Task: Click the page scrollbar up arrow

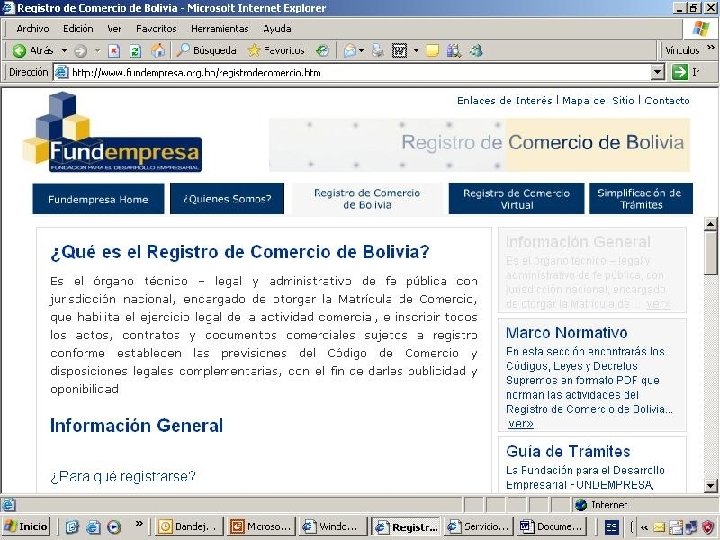Action: pos(710,224)
